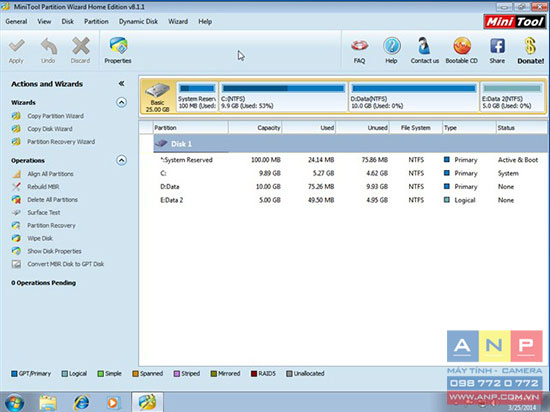Collapse the Operations section
This screenshot has width=550, height=412.
(121, 160)
